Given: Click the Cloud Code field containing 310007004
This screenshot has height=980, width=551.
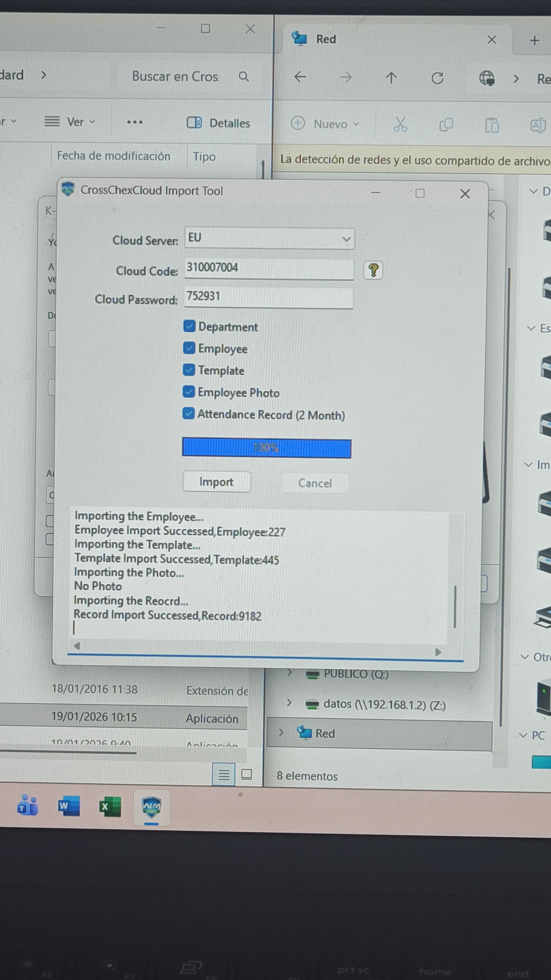Looking at the screenshot, I should point(269,269).
